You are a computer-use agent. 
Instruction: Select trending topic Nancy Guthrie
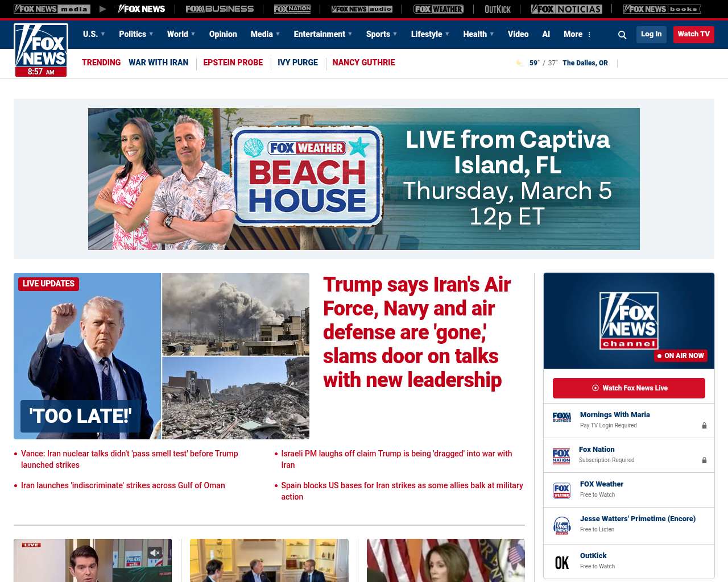click(x=363, y=63)
